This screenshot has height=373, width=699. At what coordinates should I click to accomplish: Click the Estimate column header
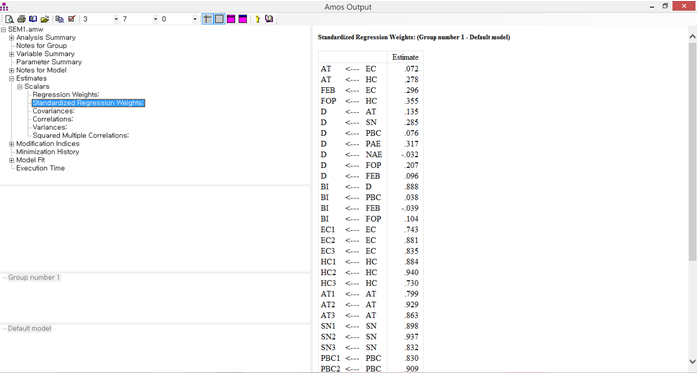tap(405, 57)
